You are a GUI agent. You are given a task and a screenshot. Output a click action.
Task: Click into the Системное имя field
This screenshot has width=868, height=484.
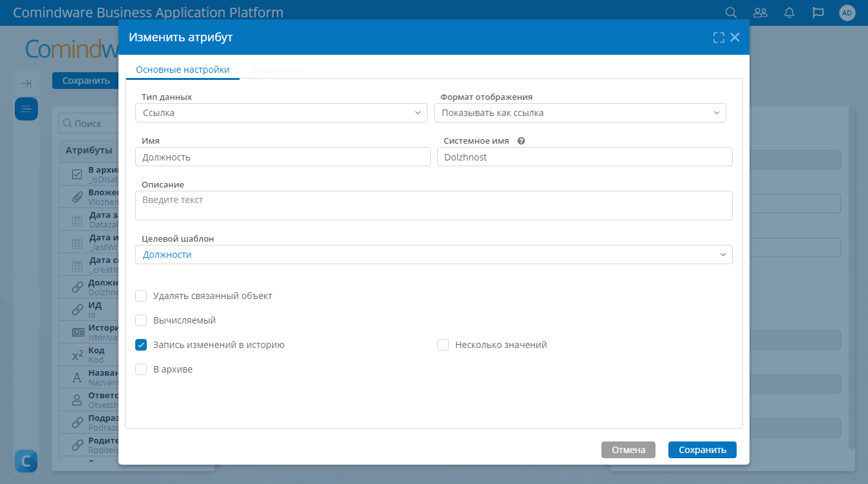tap(585, 157)
